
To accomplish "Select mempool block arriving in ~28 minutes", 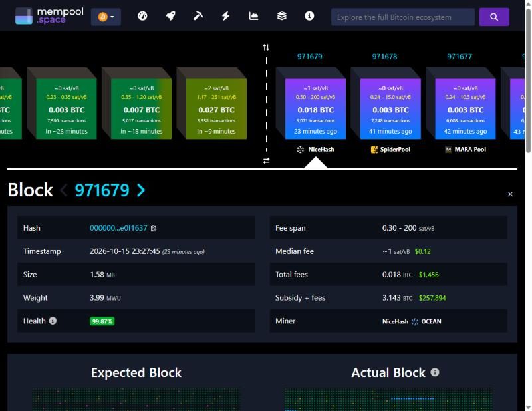I will tap(66, 109).
